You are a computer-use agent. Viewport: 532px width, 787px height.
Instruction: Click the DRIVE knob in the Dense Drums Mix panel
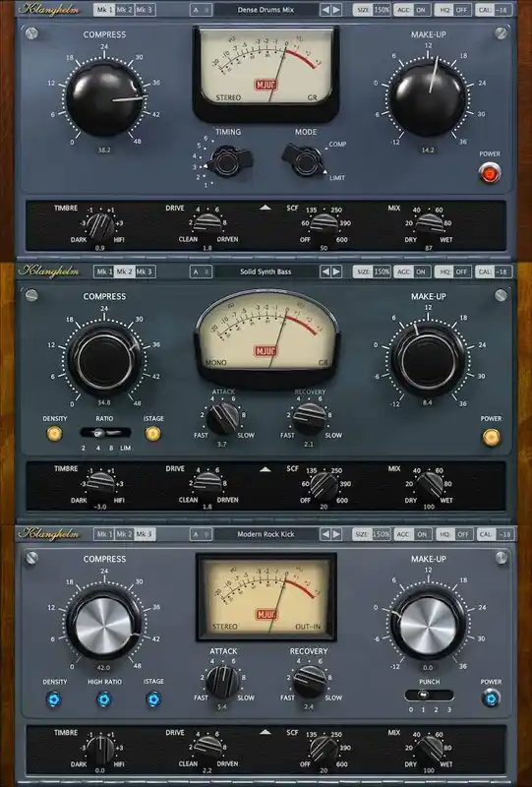point(207,226)
